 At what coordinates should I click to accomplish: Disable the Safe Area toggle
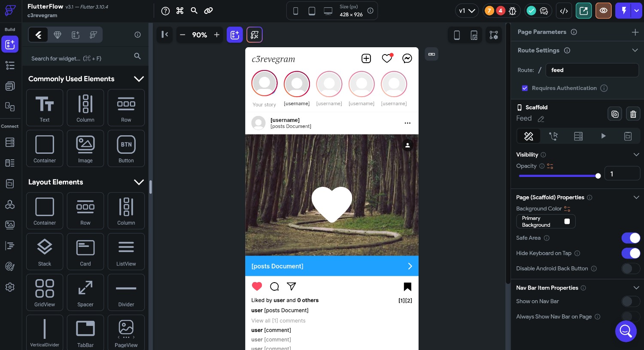click(631, 238)
